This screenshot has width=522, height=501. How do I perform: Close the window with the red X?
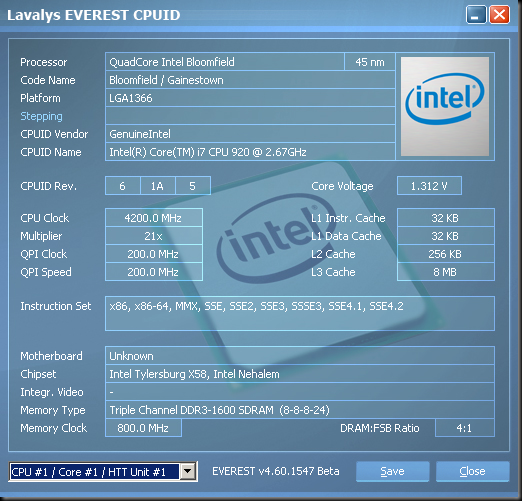[x=499, y=15]
